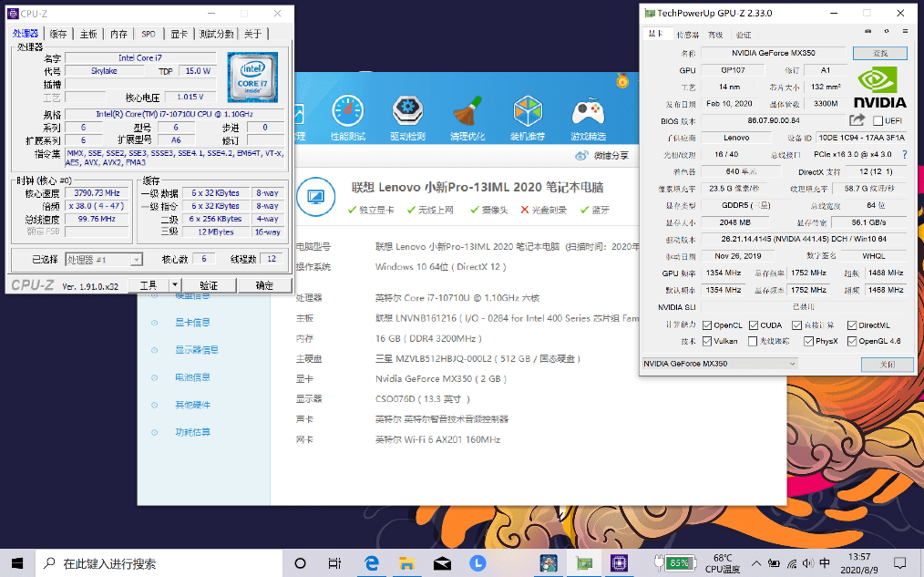This screenshot has height=577, width=924.
Task: Switch to the 传感器 sensors tab in GPU-Z
Action: pos(687,35)
